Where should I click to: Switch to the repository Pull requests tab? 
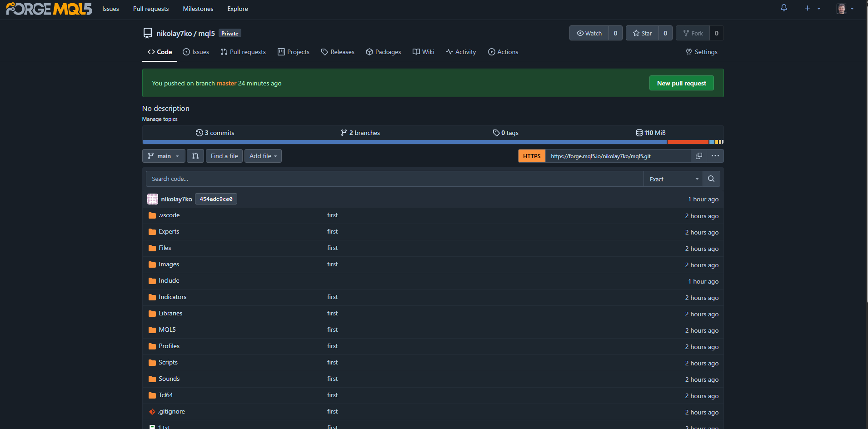tap(243, 52)
